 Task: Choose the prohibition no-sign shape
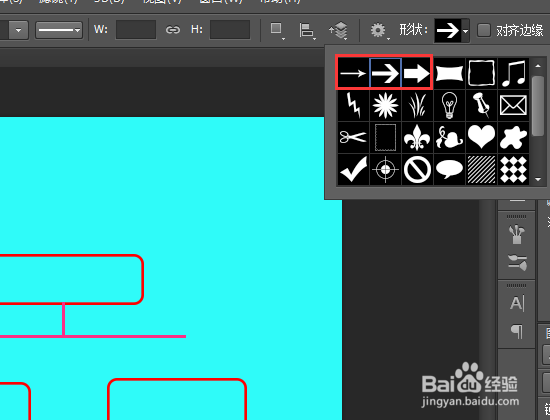(417, 169)
